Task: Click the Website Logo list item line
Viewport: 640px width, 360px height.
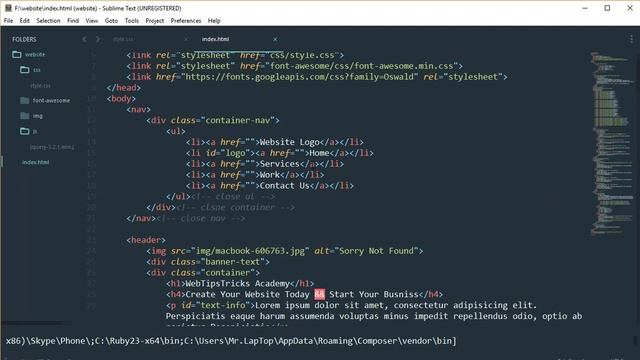Action: coord(274,142)
